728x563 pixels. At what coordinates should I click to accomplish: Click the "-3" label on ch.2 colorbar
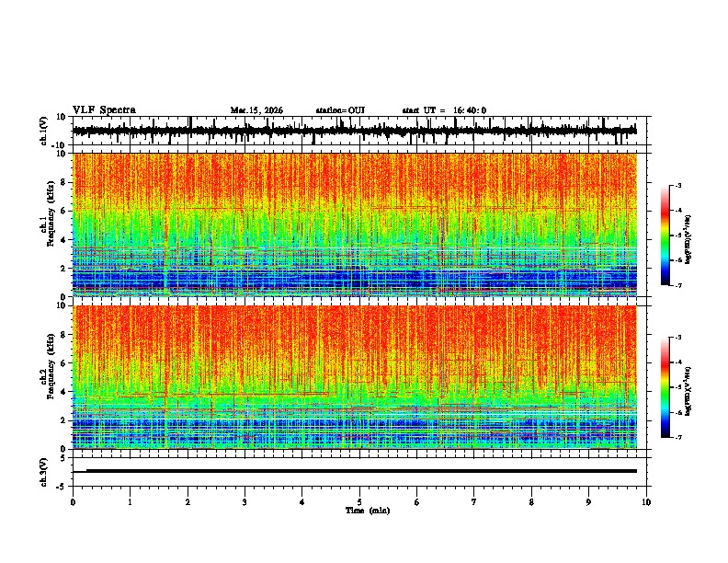(x=677, y=338)
